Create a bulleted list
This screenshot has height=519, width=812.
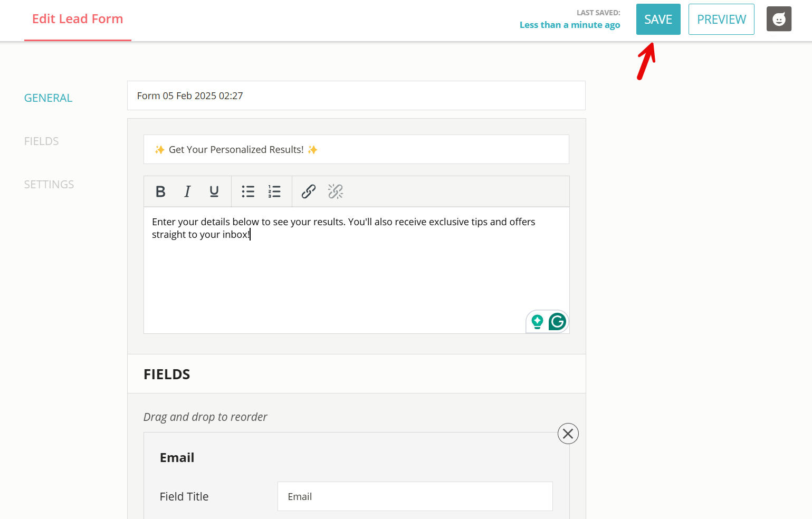[248, 191]
